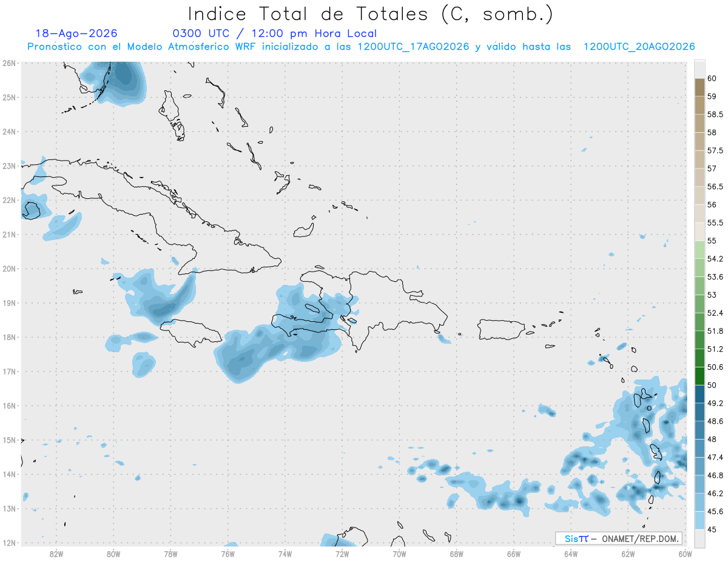Click the Puerto Rico island outline
728x562 pixels.
pos(502,330)
